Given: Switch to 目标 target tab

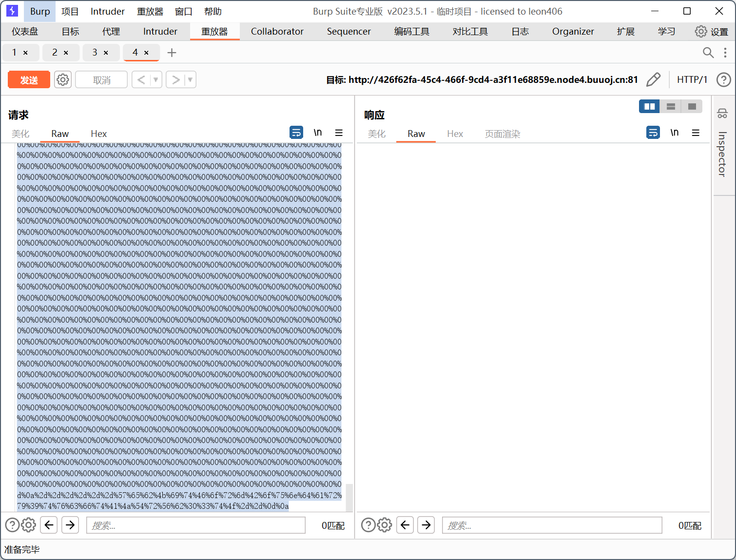Looking at the screenshot, I should (70, 31).
